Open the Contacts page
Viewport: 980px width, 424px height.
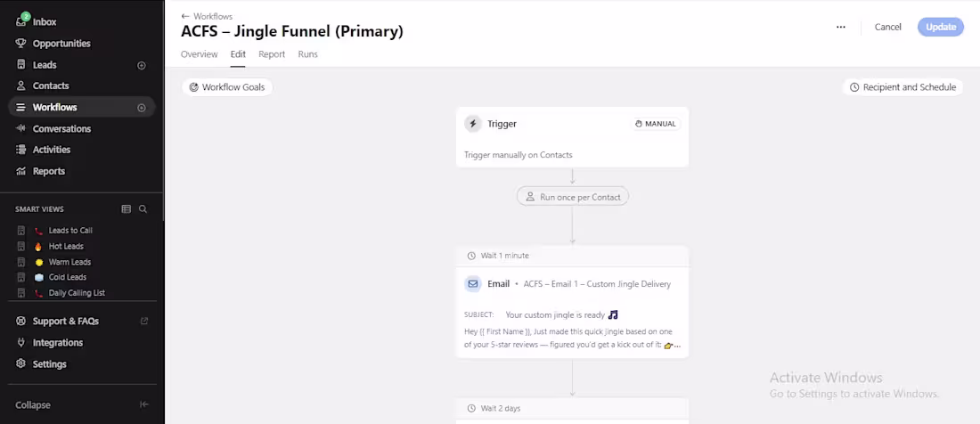(x=51, y=86)
